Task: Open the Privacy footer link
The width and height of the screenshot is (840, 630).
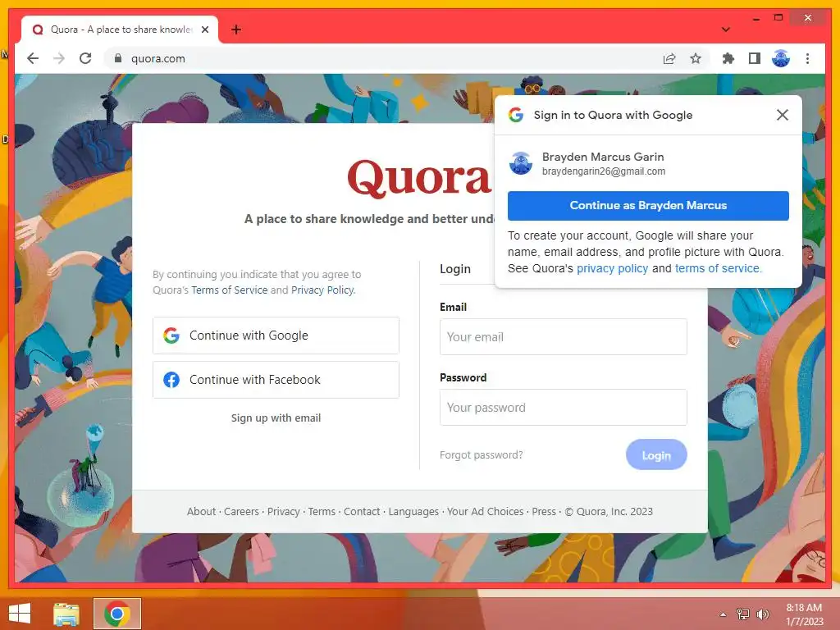Action: click(283, 512)
